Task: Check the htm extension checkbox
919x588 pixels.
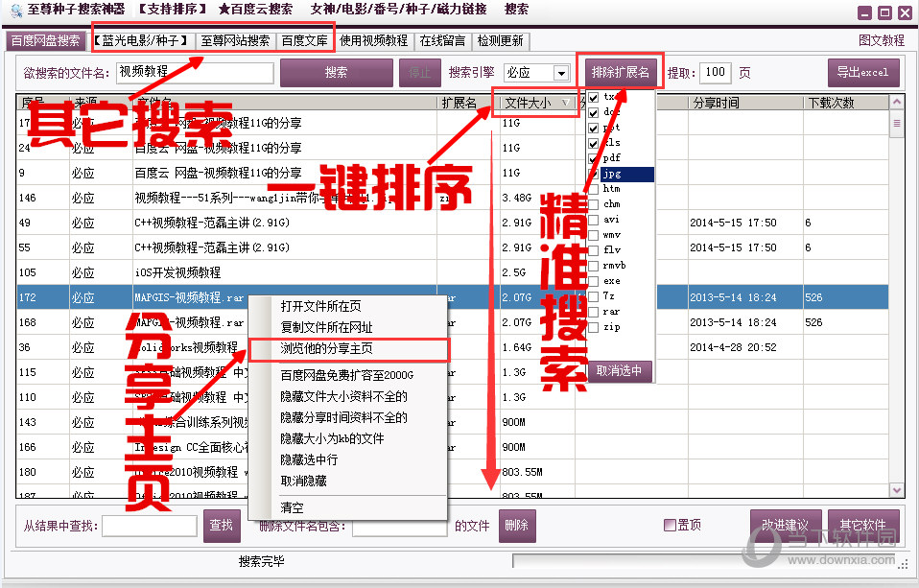Action: (x=594, y=189)
